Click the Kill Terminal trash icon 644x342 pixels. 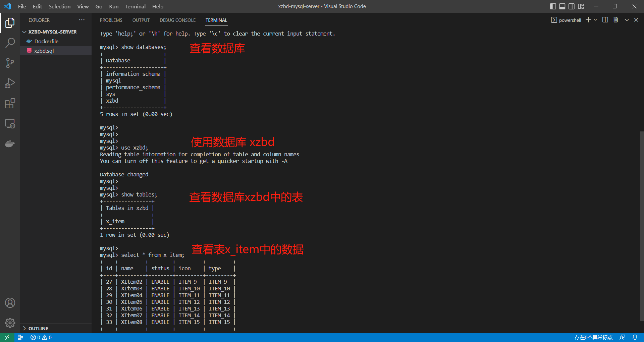tap(615, 20)
